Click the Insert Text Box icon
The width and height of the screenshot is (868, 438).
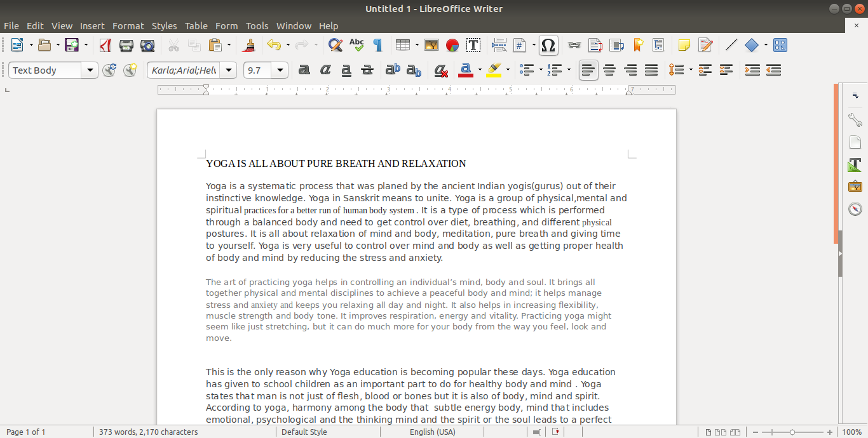473,45
